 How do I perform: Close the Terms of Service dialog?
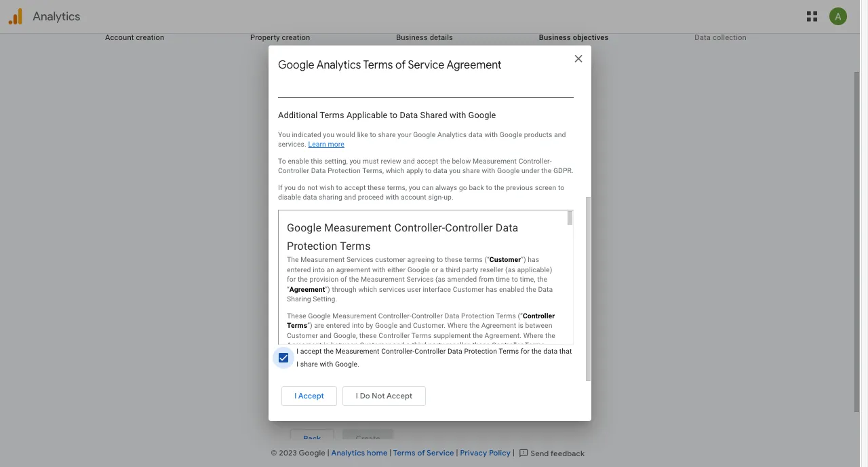pyautogui.click(x=578, y=59)
